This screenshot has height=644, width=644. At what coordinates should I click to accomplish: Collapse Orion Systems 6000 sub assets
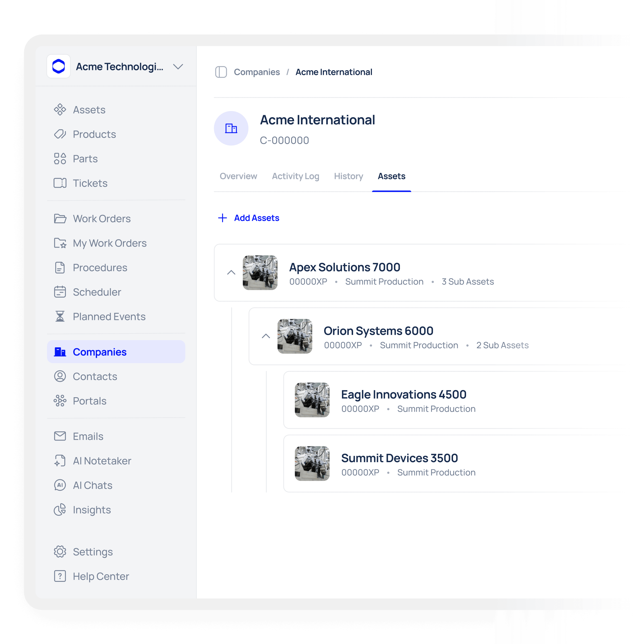coord(266,336)
